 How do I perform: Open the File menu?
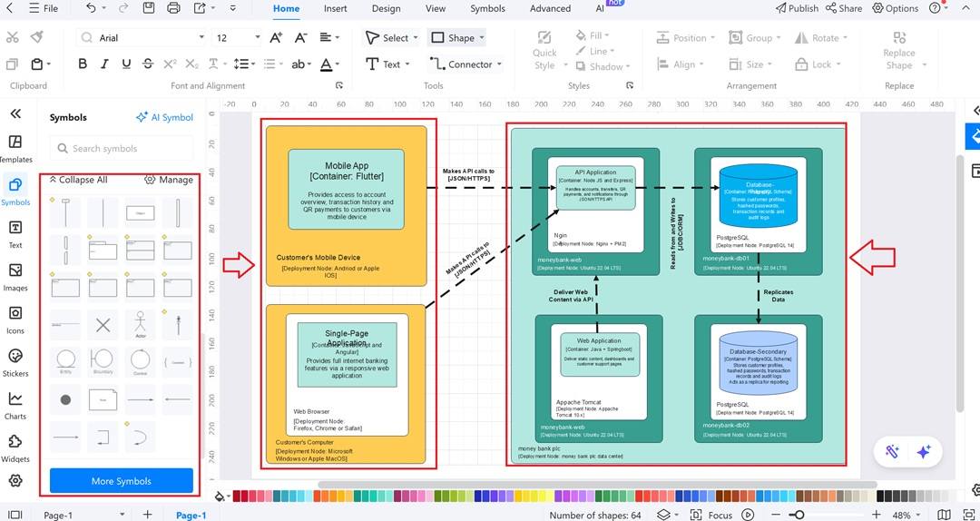pos(44,9)
